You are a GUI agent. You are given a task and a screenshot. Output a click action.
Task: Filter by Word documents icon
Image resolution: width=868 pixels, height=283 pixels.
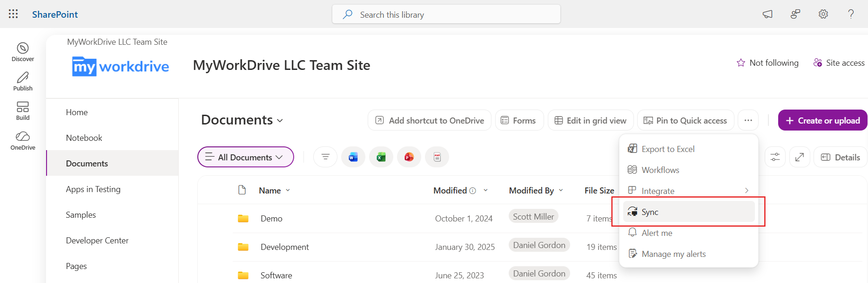coord(353,157)
